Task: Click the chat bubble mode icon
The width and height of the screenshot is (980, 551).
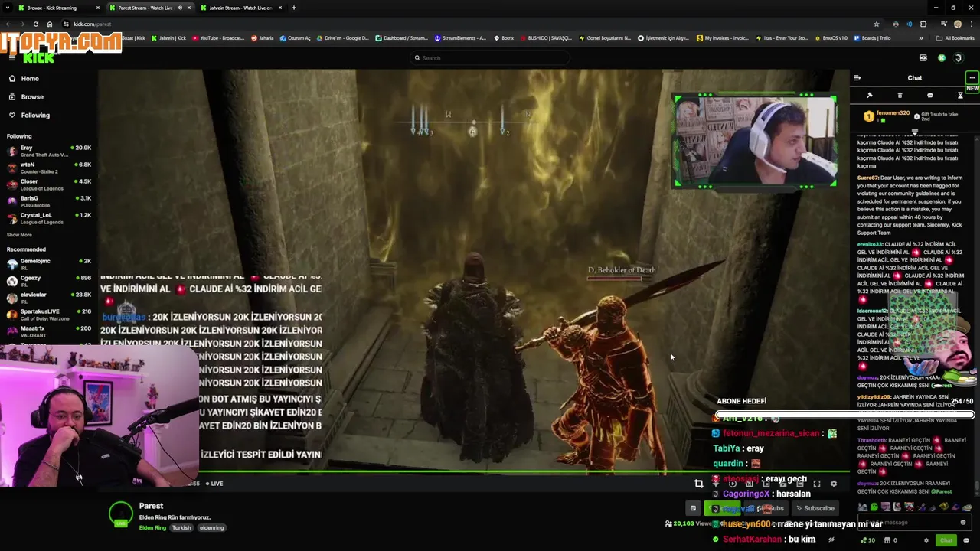Action: pyautogui.click(x=930, y=96)
